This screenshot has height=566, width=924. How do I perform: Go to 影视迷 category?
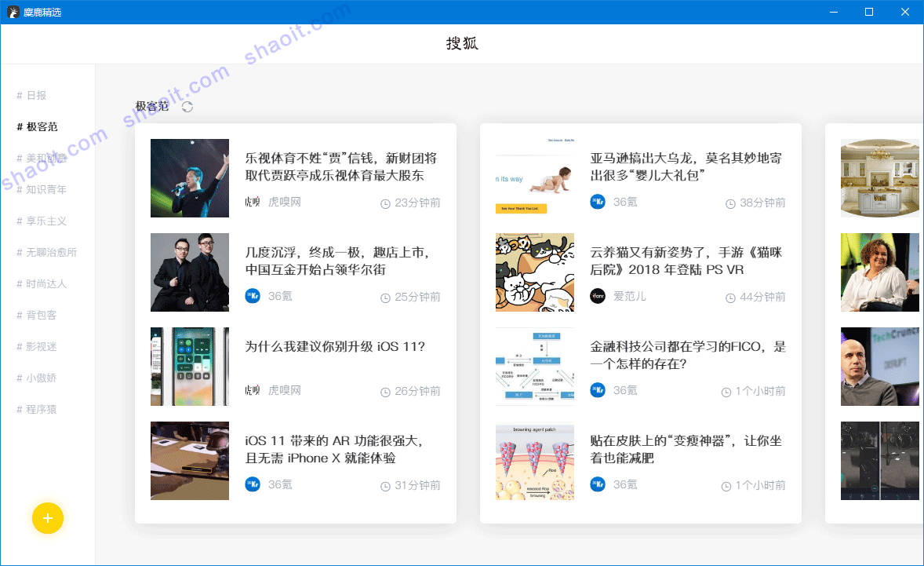(37, 346)
